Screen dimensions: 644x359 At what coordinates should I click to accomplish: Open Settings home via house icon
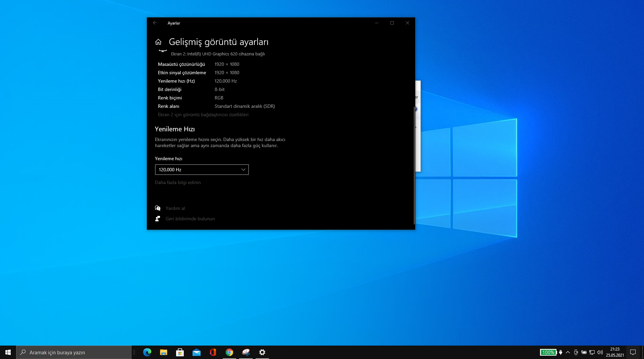(x=158, y=42)
